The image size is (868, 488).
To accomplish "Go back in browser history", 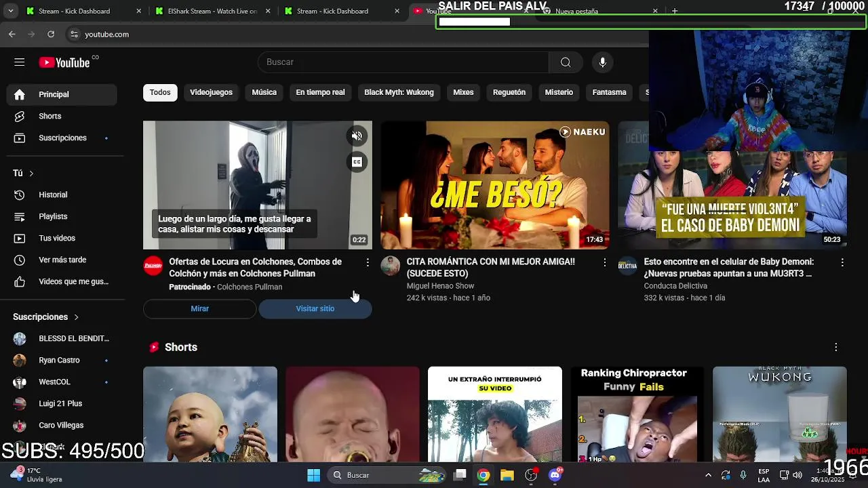I will pos(12,34).
